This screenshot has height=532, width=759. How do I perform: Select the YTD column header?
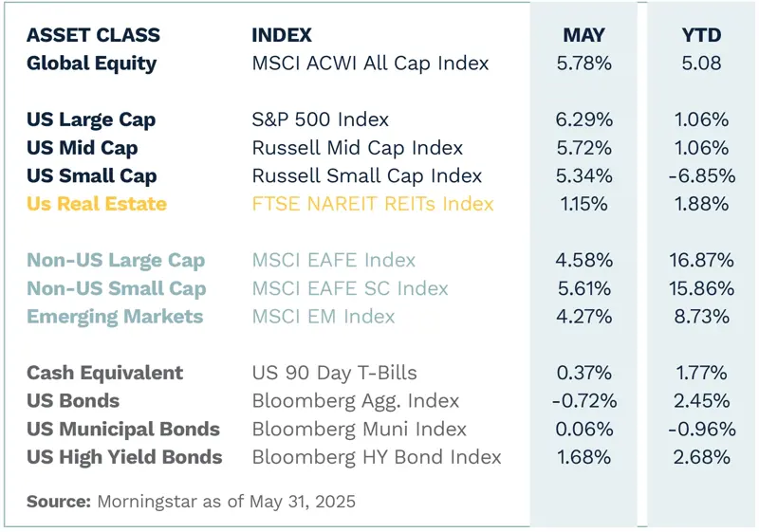pyautogui.click(x=702, y=36)
